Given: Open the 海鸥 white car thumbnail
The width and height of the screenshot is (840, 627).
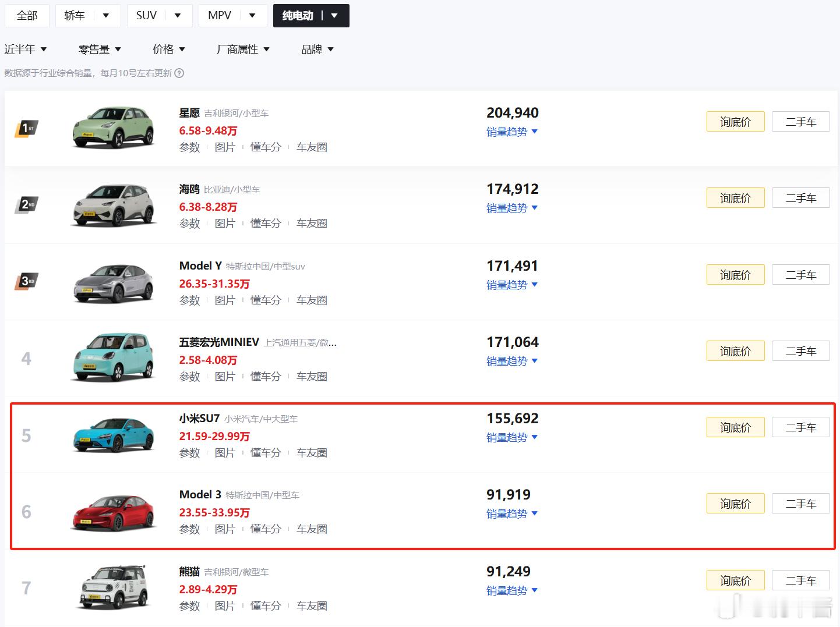Looking at the screenshot, I should (114, 204).
